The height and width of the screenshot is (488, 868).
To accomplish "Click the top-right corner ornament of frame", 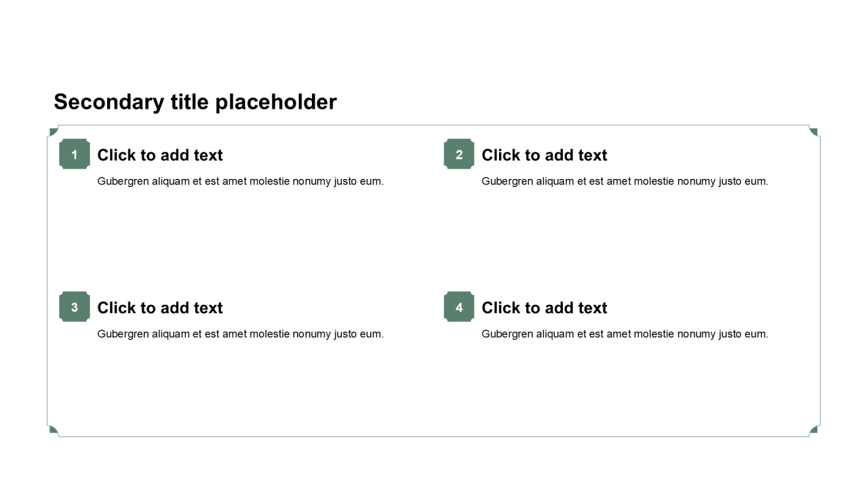I will point(814,131).
